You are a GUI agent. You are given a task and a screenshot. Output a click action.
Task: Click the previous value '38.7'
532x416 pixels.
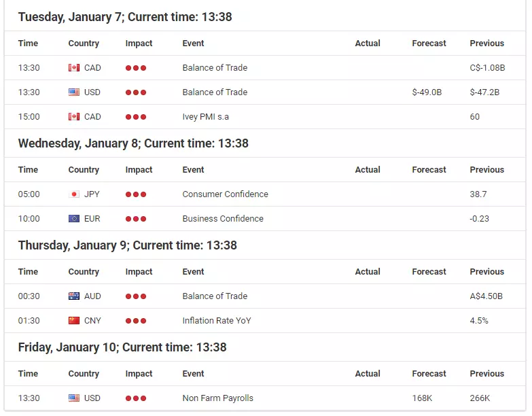pyautogui.click(x=478, y=194)
